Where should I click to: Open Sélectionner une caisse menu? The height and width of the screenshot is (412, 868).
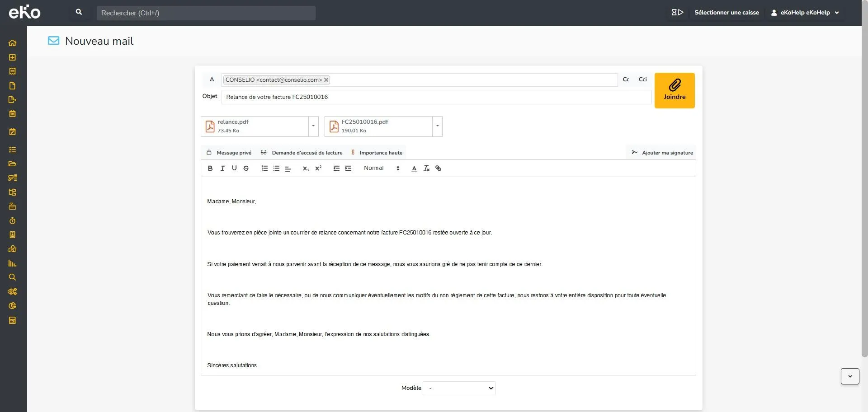click(726, 13)
